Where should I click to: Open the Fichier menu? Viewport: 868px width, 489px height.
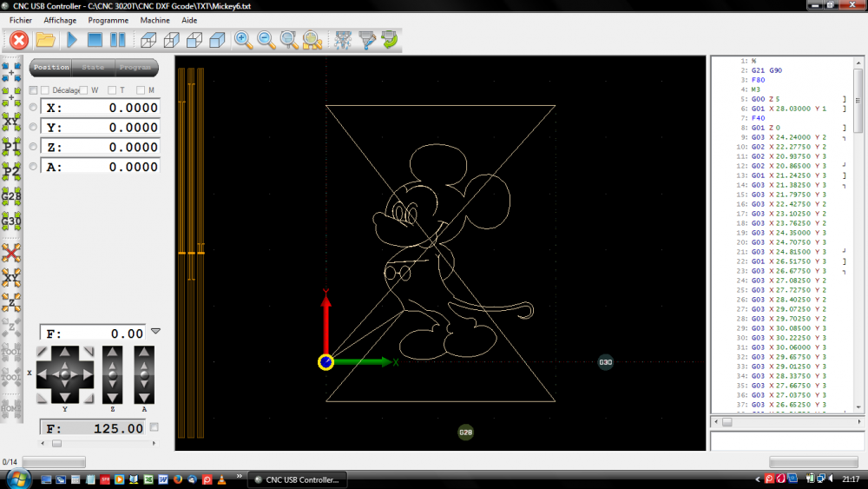(x=21, y=20)
